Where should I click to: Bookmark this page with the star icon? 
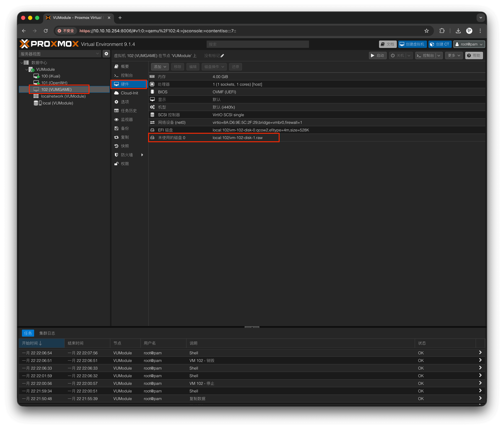(426, 31)
